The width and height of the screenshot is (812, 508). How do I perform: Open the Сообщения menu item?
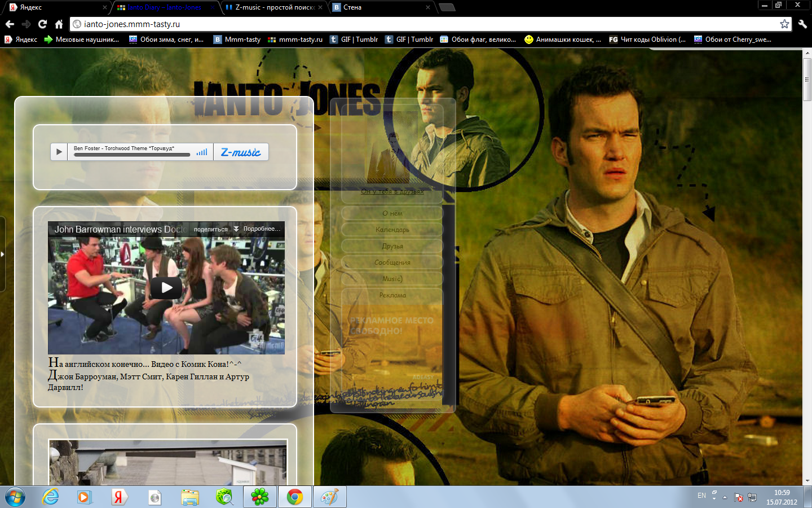tap(392, 262)
